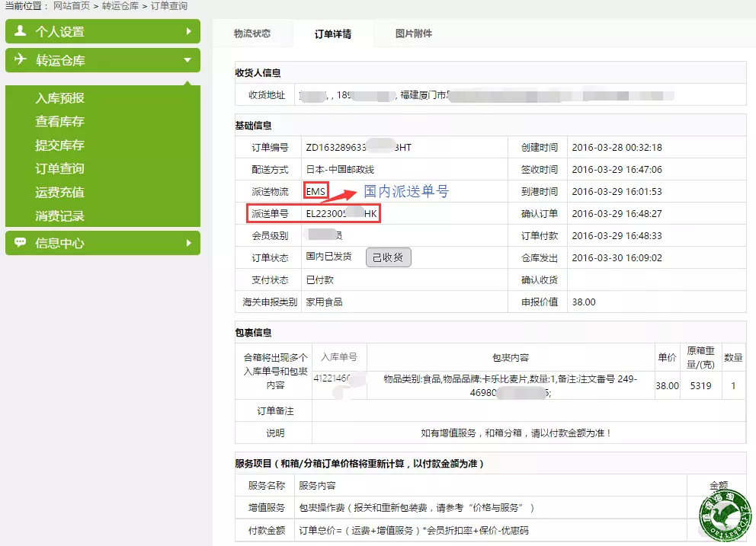Click the 入库单号 column header

339,357
